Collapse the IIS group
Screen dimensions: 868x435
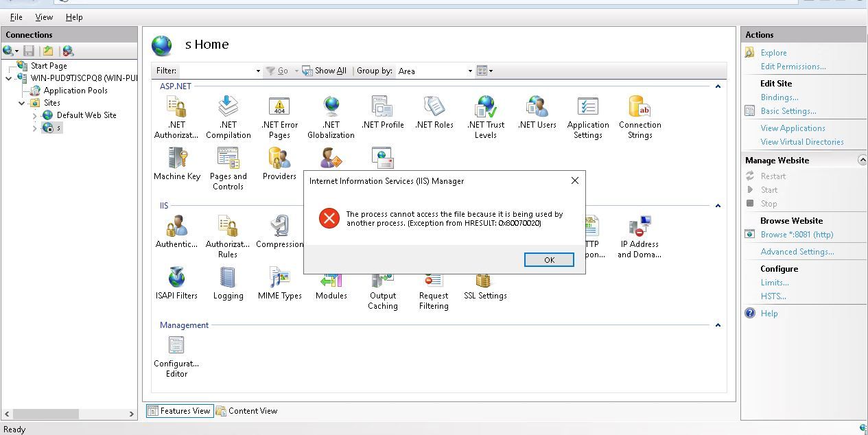coord(718,206)
